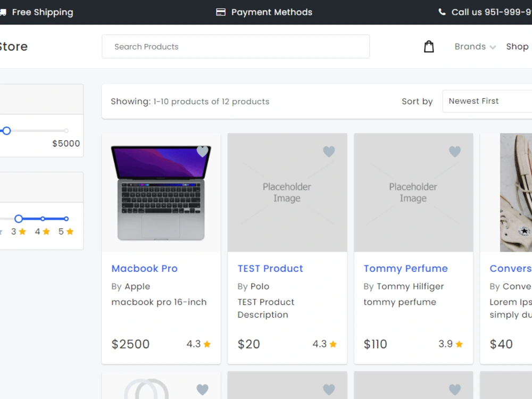Select the Payment Methods card icon
532x399 pixels.
pyautogui.click(x=220, y=12)
